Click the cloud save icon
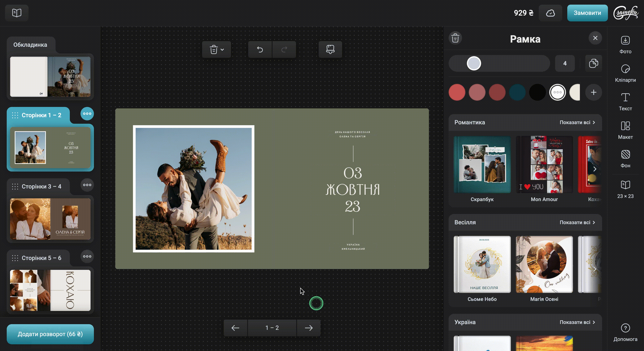Screen dimensions: 644x351 point(550,13)
